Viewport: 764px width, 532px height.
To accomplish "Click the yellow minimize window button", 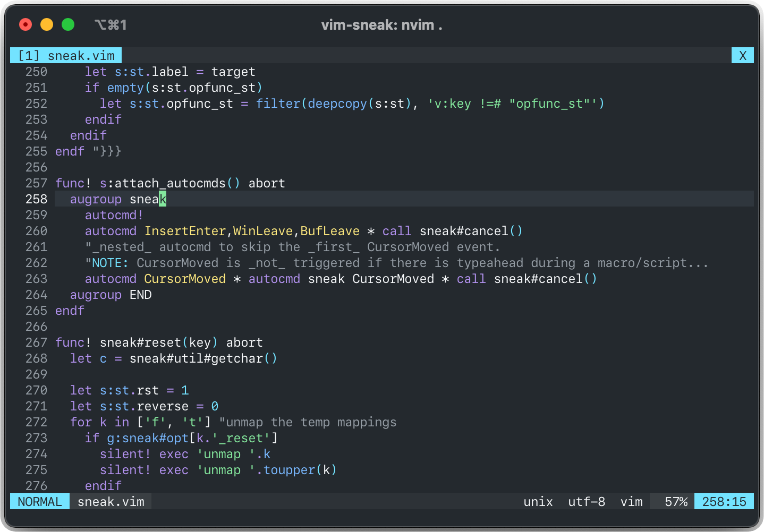I will point(47,24).
